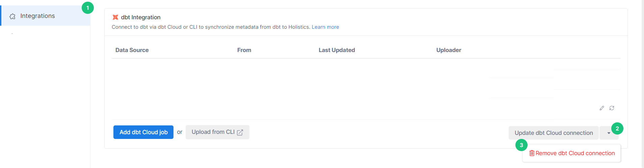The image size is (644, 168).
Task: Click Update dbt Cloud connection button
Action: [x=554, y=133]
